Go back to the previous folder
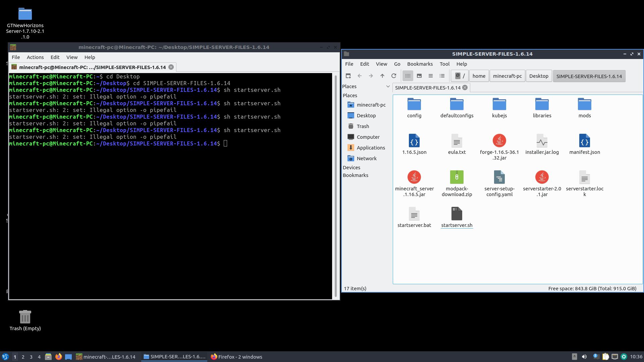 coord(360,76)
